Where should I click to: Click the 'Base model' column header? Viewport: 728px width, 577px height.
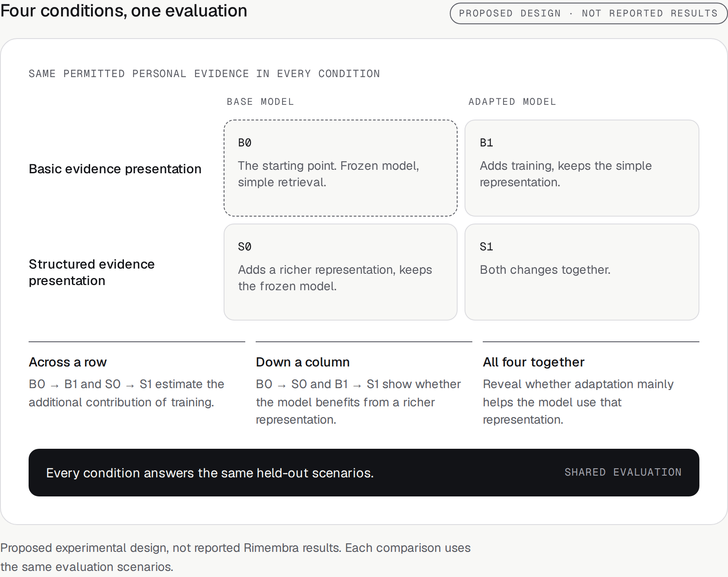coord(260,102)
